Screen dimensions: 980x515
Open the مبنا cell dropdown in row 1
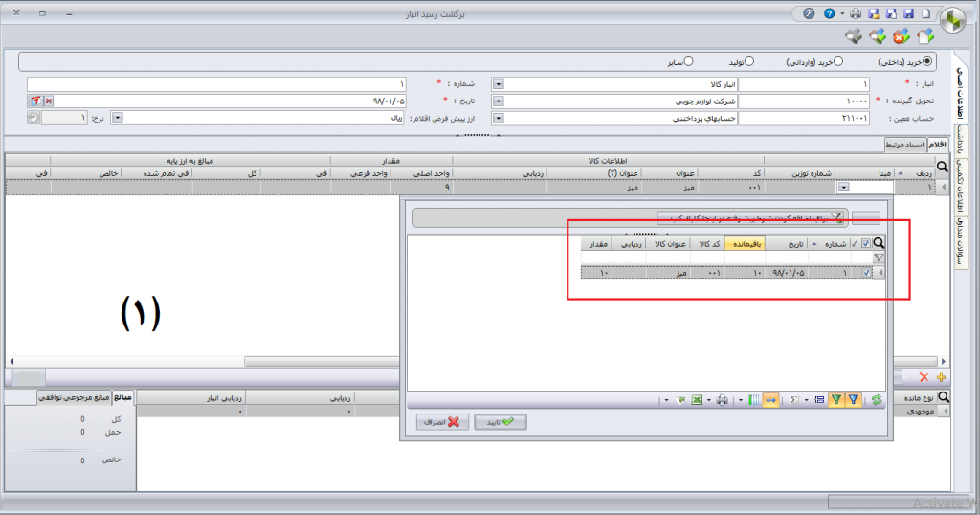tap(844, 187)
